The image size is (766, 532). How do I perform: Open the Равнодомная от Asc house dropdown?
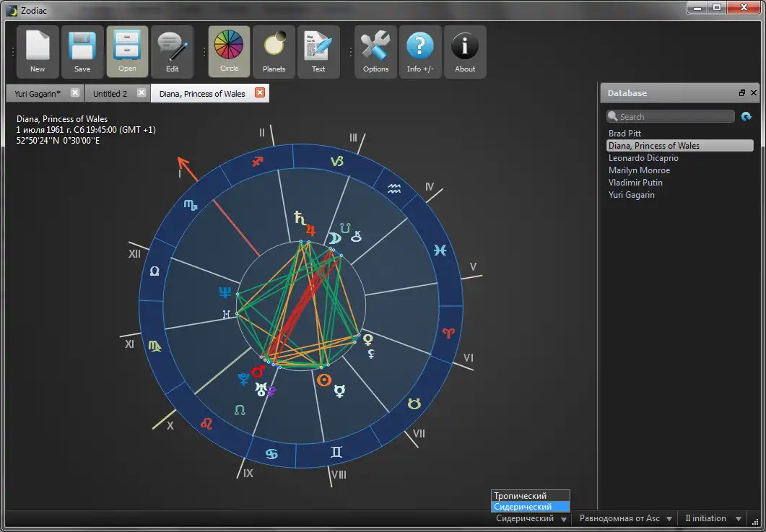pos(625,518)
